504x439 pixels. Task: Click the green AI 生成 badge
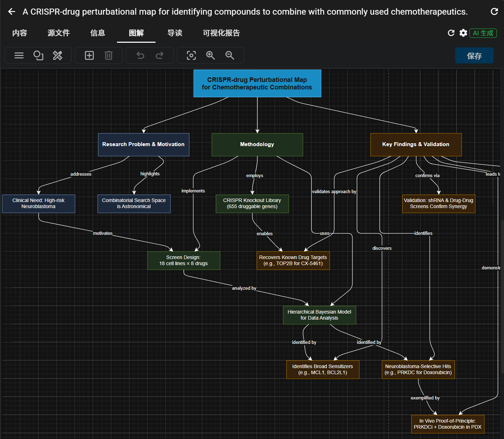483,33
